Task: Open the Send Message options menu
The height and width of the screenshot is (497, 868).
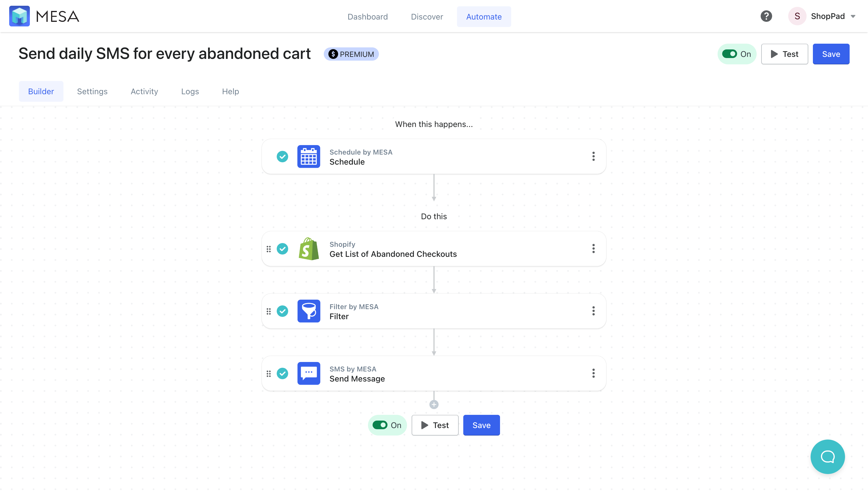Action: point(593,373)
